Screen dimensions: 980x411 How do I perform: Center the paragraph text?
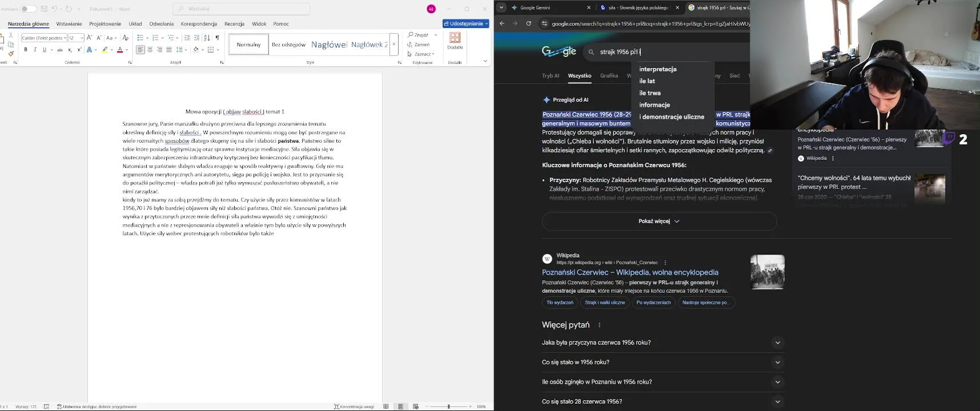[x=150, y=50]
